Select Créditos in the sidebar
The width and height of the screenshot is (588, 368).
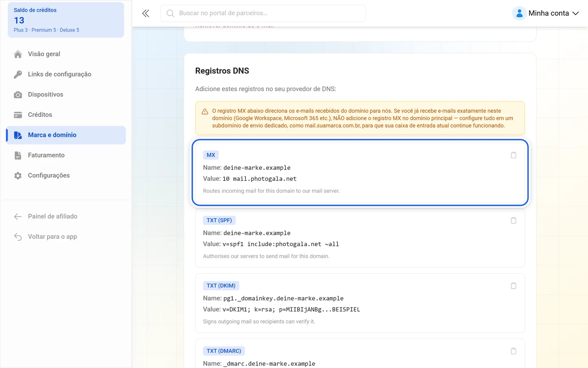click(x=66, y=115)
